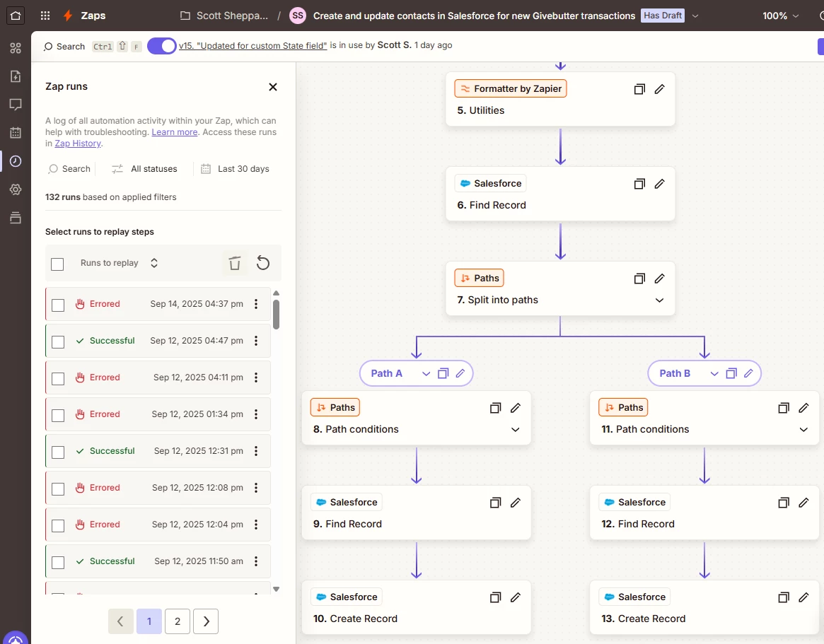Screen dimensions: 824x644
Task: Expand the Path A chevron
Action: [x=426, y=373]
